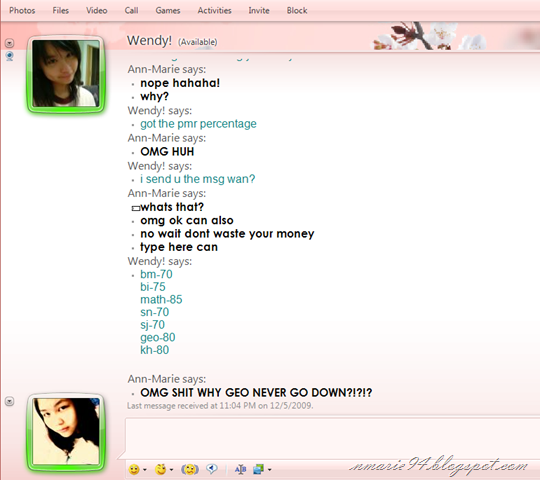This screenshot has width=540, height=480.
Task: Change the font with the AB icon
Action: [x=240, y=469]
